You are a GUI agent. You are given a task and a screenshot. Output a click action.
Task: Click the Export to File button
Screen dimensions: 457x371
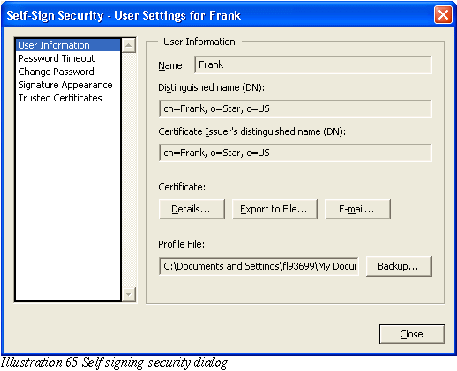(275, 209)
